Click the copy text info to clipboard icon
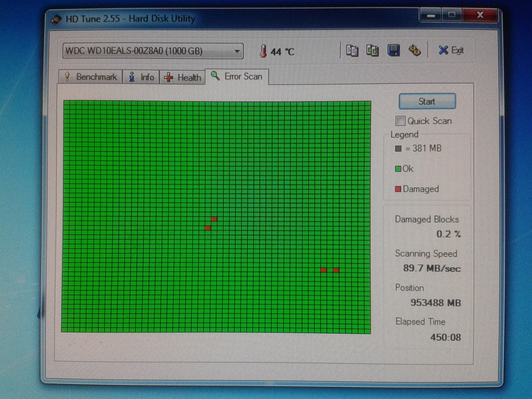Viewport: 532px width, 399px height. tap(352, 51)
